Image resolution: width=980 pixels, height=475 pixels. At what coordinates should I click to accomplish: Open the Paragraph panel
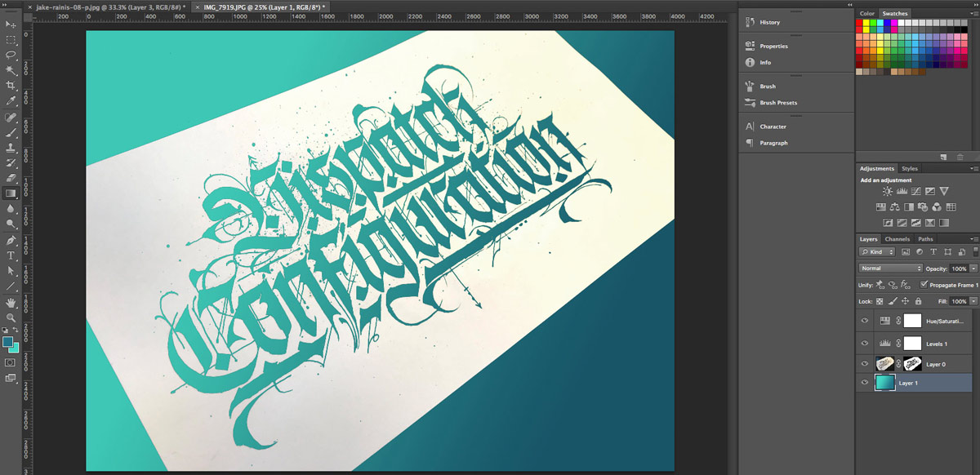pos(773,143)
